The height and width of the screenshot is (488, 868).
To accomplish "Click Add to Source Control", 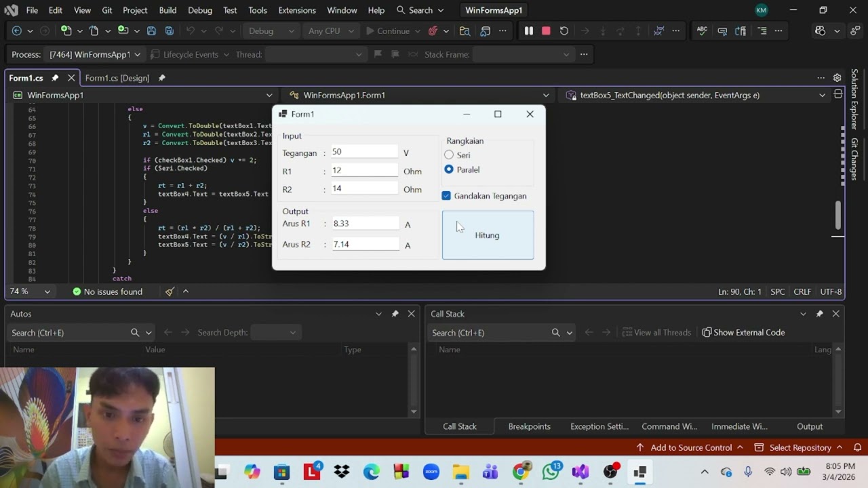I will [x=690, y=447].
